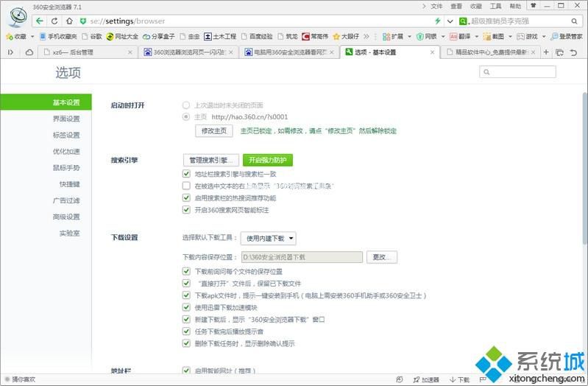Toggle 使用迅雷下载加速模块 checkbox

186,307
